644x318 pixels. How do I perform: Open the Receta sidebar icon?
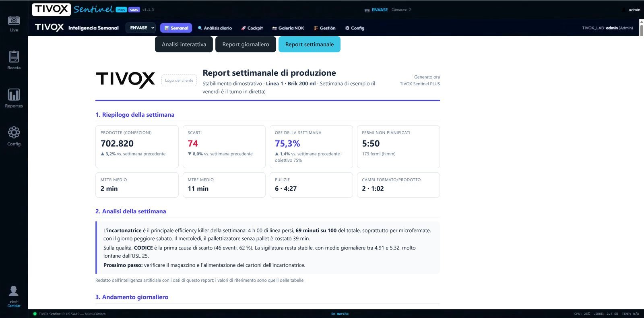(x=14, y=60)
